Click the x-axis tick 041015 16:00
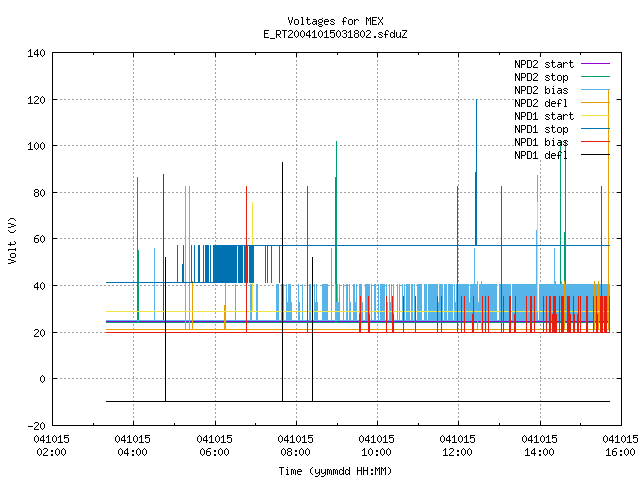This screenshot has height=480, width=640. [620, 446]
